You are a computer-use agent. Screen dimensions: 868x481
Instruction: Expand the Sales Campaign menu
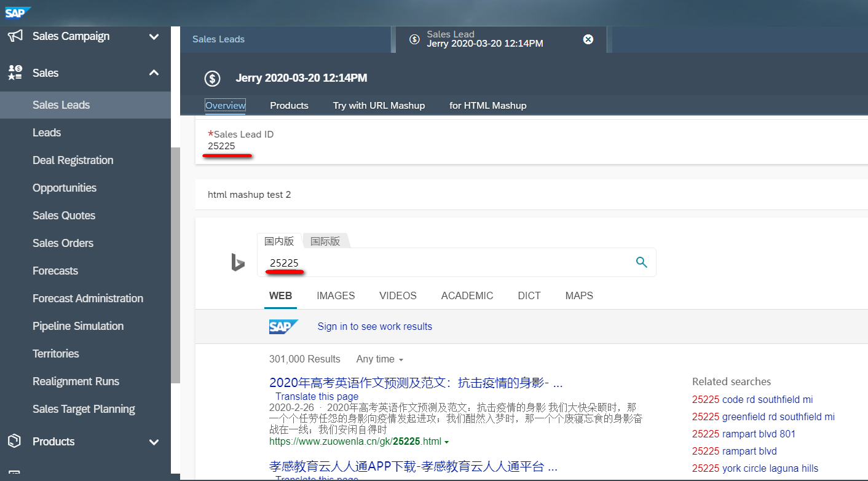tap(154, 37)
